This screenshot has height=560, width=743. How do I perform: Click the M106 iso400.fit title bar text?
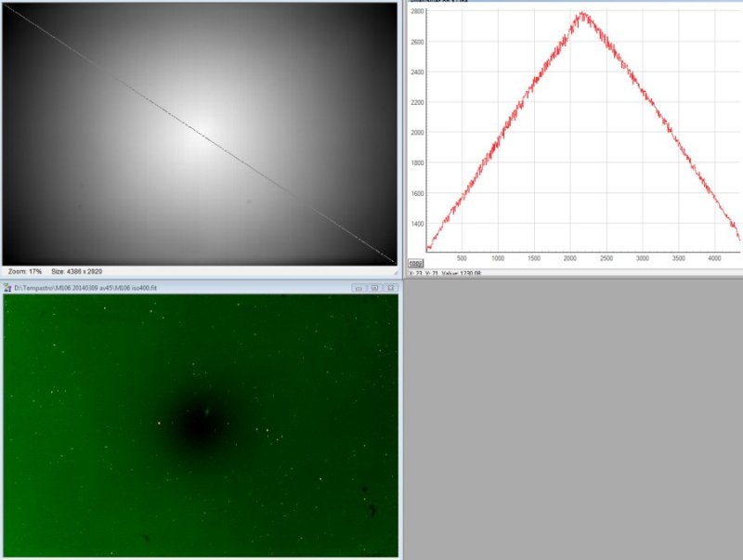(85, 288)
